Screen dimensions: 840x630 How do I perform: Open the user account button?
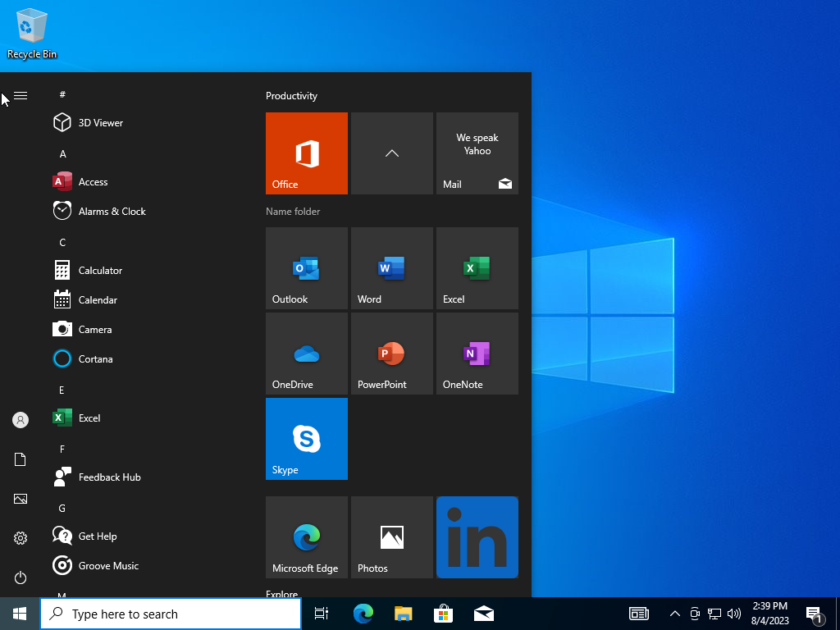click(x=20, y=420)
